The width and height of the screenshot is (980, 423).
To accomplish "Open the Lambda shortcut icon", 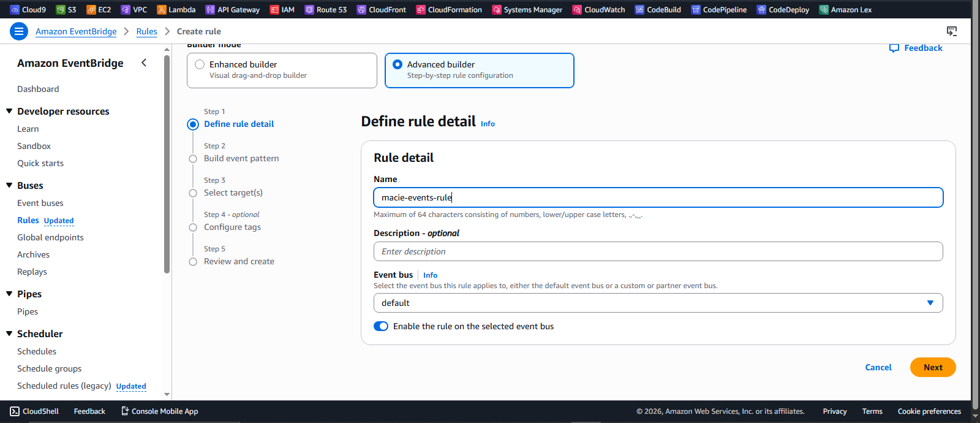I will (x=162, y=9).
